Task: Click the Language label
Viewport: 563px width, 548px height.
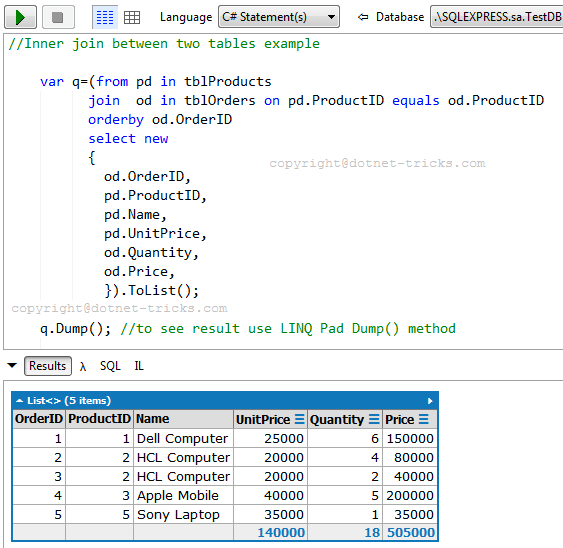Action: click(186, 17)
